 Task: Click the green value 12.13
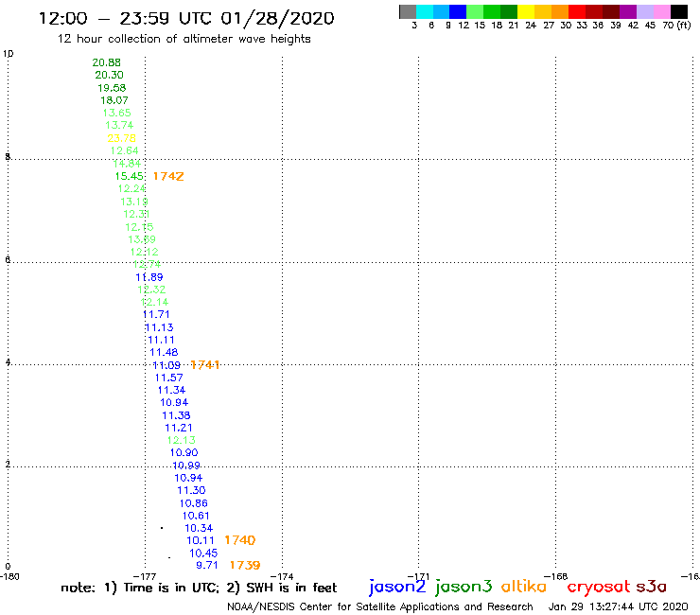(x=182, y=440)
